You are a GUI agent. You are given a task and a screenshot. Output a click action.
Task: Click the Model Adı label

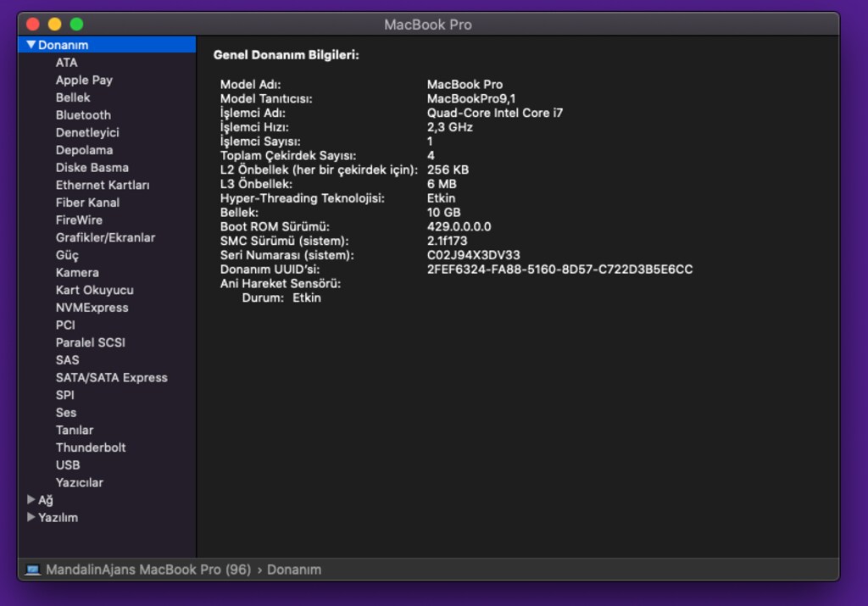click(x=250, y=85)
